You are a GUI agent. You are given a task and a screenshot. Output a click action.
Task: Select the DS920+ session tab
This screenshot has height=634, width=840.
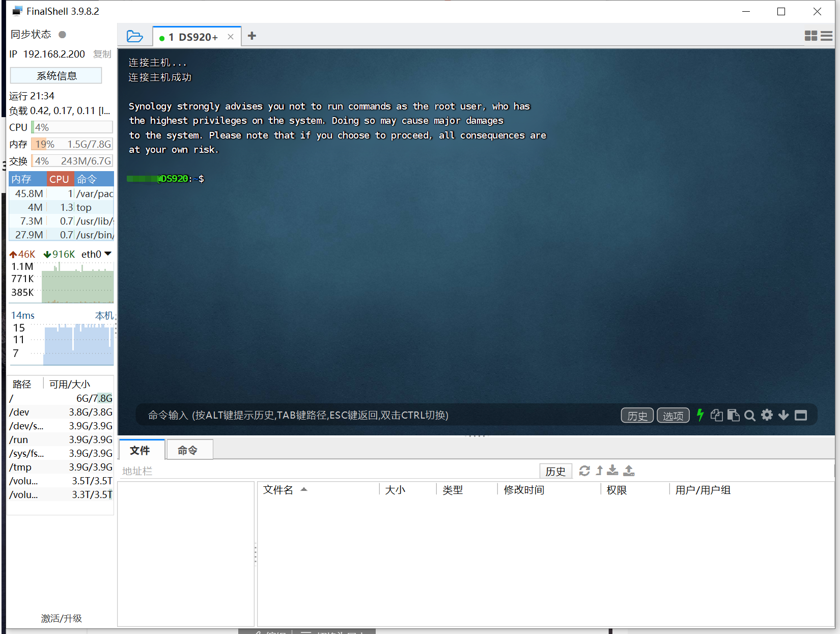coord(194,36)
